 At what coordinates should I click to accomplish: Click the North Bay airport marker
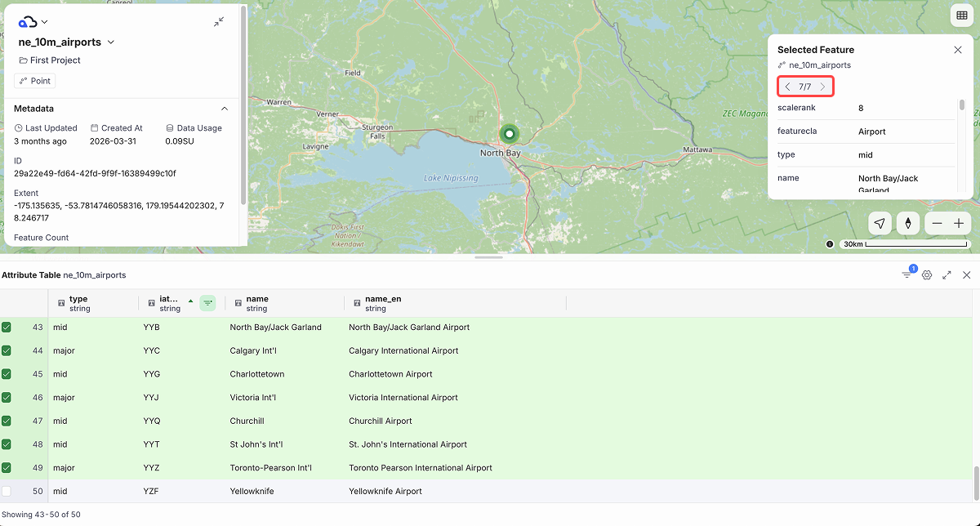(x=510, y=133)
